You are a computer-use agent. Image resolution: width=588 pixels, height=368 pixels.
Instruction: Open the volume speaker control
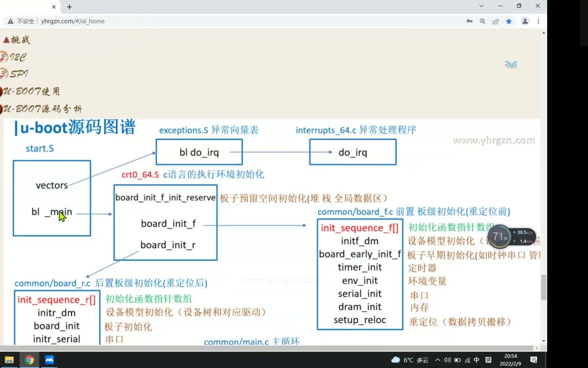click(447, 360)
